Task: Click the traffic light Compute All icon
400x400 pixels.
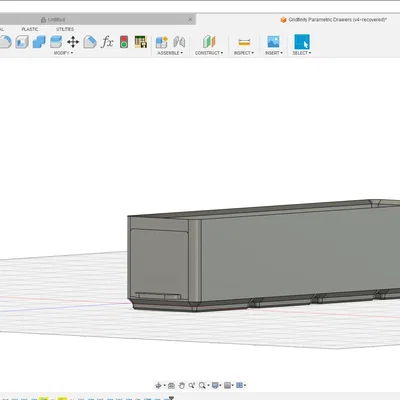Action: 124,42
